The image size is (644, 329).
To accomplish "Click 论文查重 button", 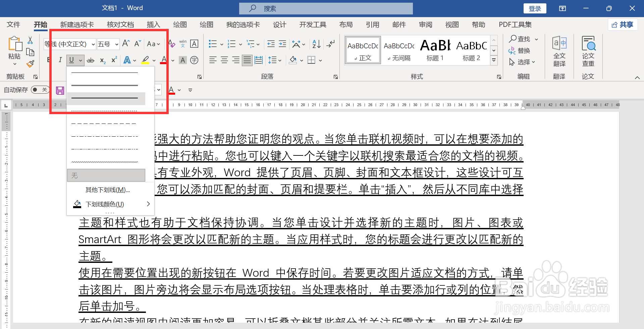I will pyautogui.click(x=588, y=51).
